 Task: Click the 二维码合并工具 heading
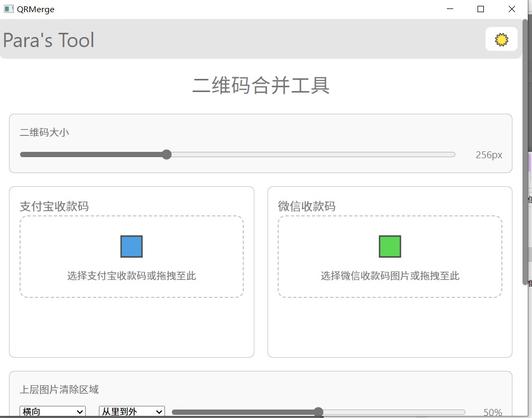click(x=261, y=85)
